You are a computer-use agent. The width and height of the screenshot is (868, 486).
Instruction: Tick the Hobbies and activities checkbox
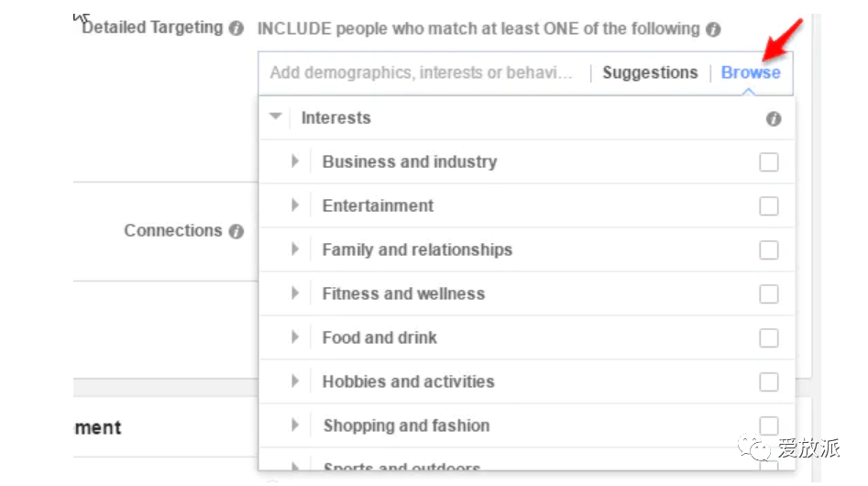pos(769,382)
